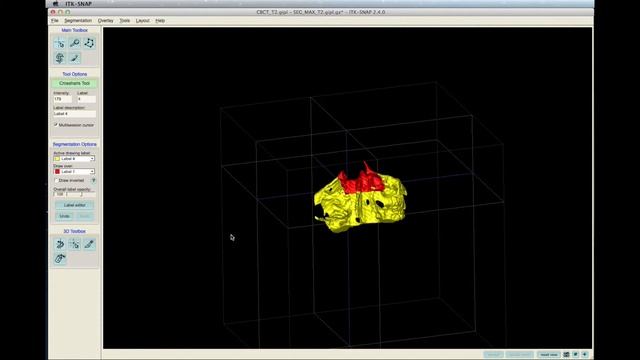
Task: Click the Label number field
Action: click(87, 99)
